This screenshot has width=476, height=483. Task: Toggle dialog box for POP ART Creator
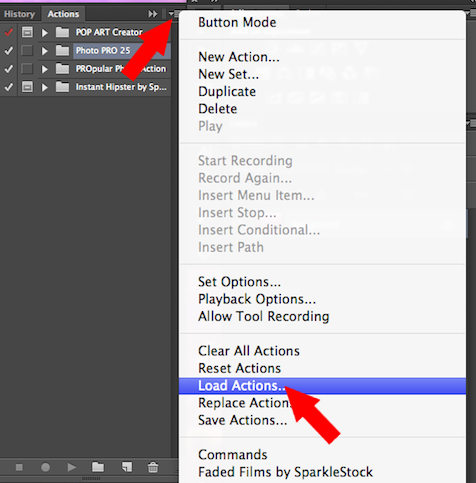click(27, 32)
